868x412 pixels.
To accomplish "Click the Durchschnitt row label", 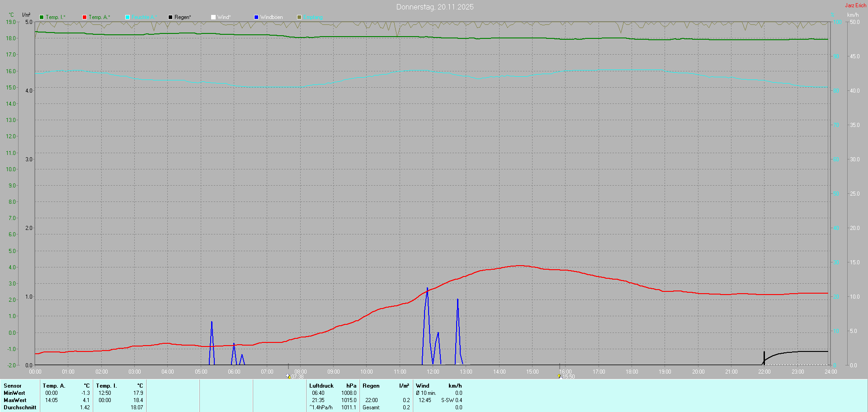I will (x=20, y=407).
